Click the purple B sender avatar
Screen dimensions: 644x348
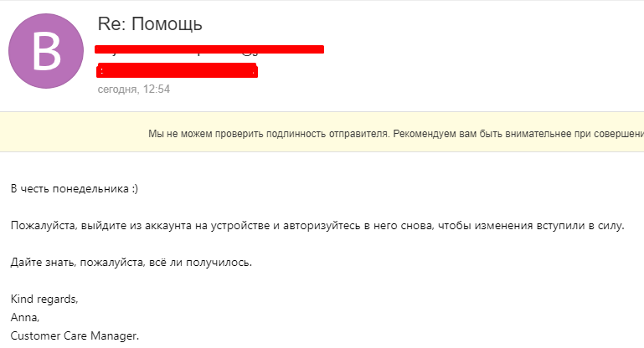coord(46,51)
